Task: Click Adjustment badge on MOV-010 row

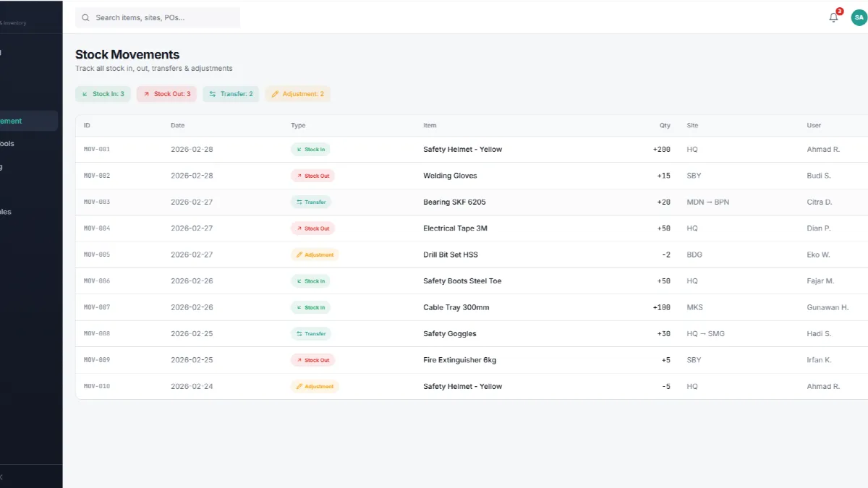Action: click(315, 387)
